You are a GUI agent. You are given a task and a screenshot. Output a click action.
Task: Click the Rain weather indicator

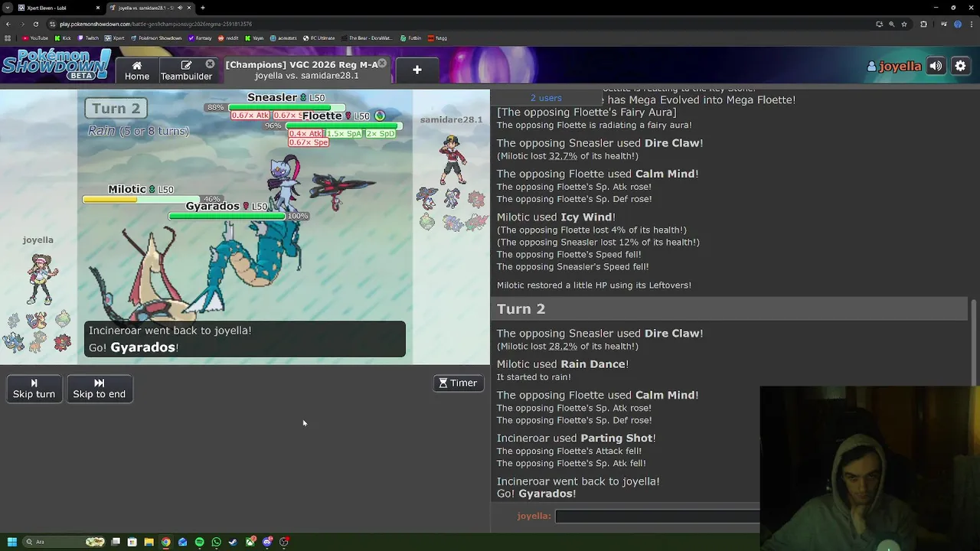pos(138,131)
